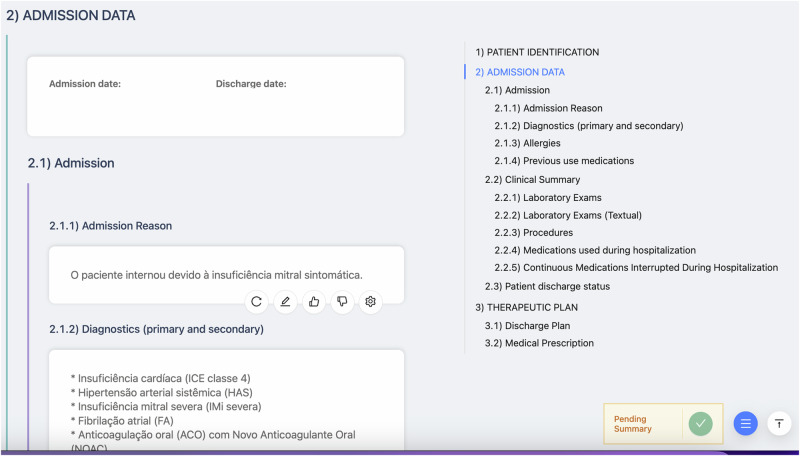The image size is (800, 456).
Task: Click the pencil edit icon
Action: [285, 301]
